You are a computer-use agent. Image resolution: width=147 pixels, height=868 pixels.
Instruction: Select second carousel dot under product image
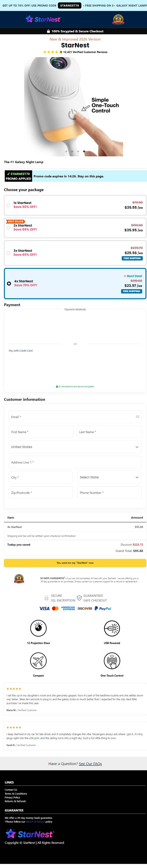pos(72,151)
